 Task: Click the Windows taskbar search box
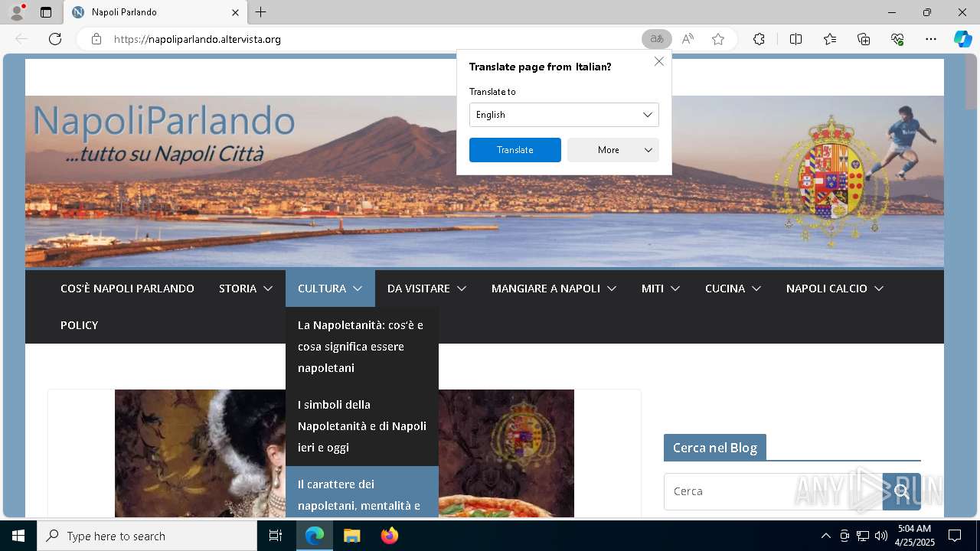click(x=147, y=536)
